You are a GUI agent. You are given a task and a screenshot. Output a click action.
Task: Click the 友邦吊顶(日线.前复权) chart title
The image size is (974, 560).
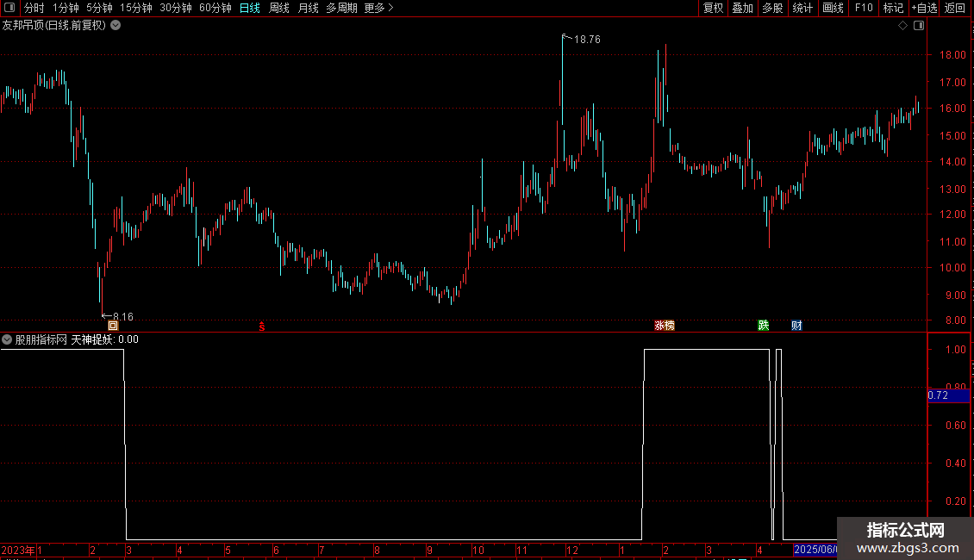point(54,26)
